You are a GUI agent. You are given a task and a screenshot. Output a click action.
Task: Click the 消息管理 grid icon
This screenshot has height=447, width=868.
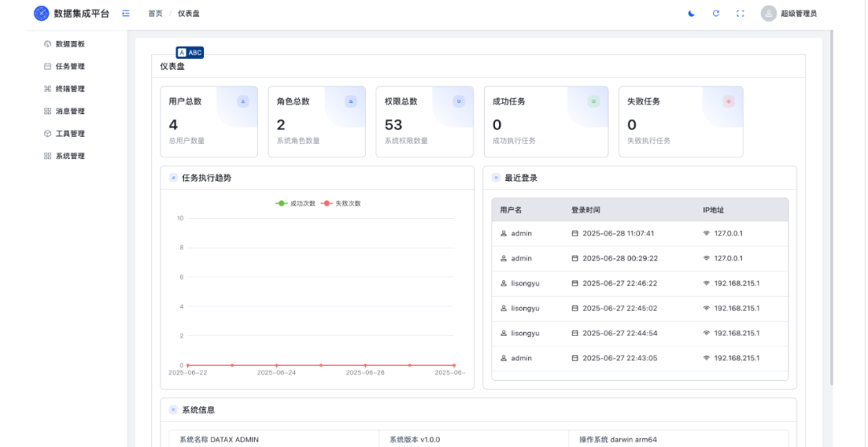point(47,111)
